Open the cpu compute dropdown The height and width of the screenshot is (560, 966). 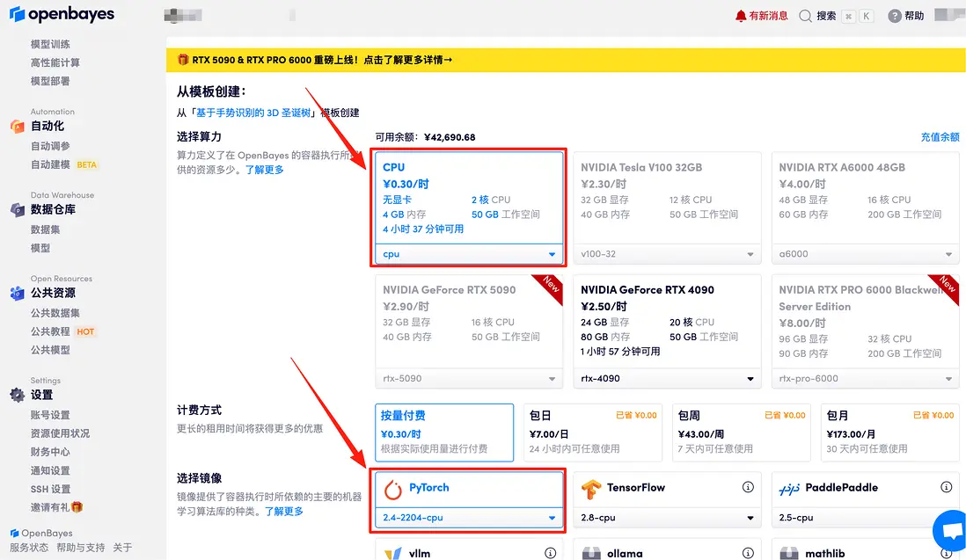click(x=469, y=254)
